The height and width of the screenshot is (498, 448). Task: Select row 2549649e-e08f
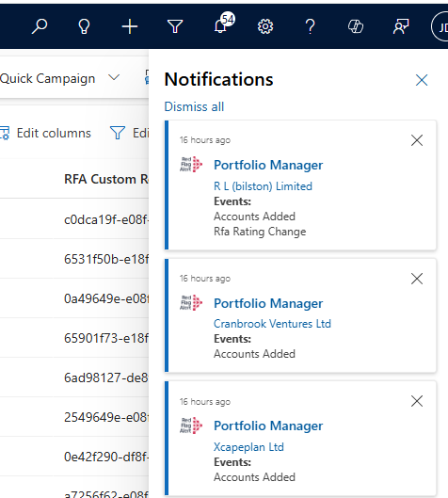click(106, 417)
